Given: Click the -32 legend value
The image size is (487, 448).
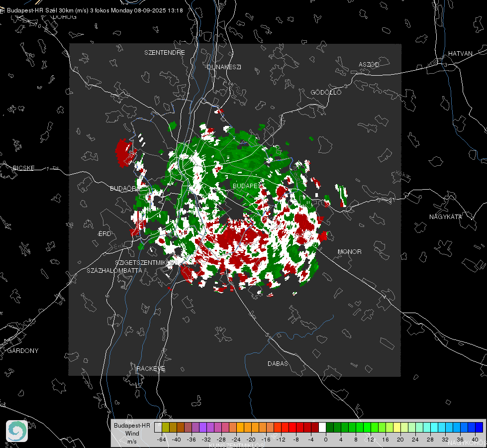Looking at the screenshot, I should coord(206,440).
